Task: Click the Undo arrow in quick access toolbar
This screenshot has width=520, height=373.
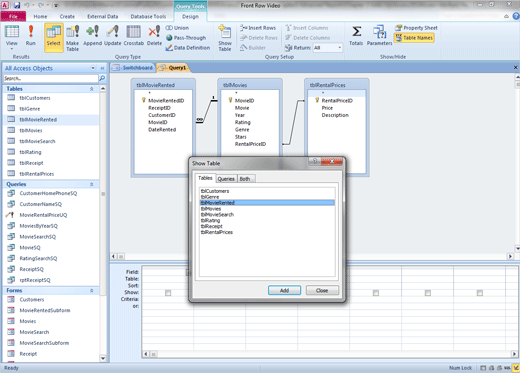Action: tap(26, 5)
